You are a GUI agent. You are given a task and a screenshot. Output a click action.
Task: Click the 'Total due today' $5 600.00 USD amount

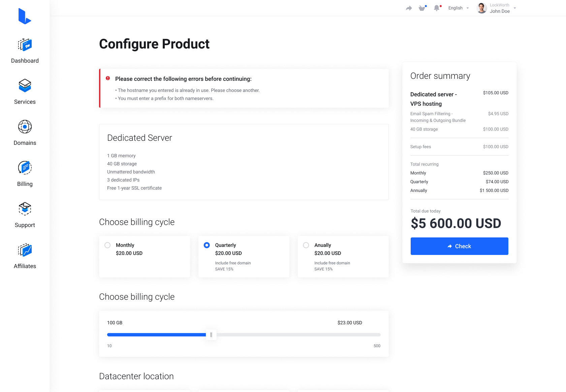point(456,223)
